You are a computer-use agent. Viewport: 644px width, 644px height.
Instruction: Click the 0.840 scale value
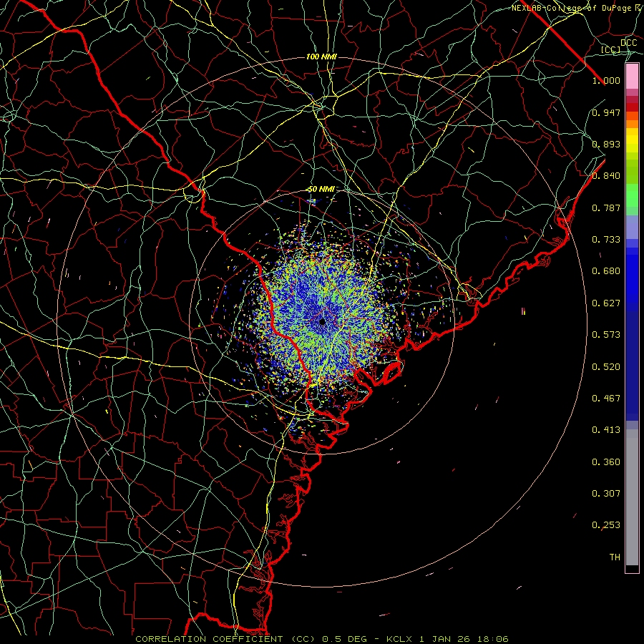tap(606, 176)
